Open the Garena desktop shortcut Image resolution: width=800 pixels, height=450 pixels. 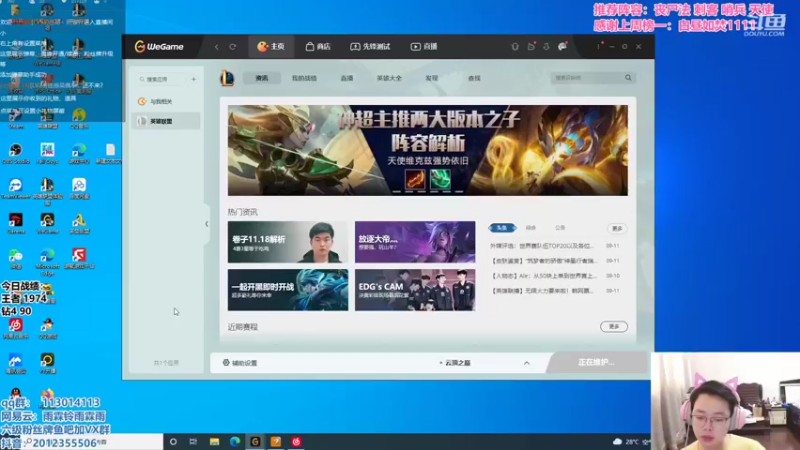16,223
